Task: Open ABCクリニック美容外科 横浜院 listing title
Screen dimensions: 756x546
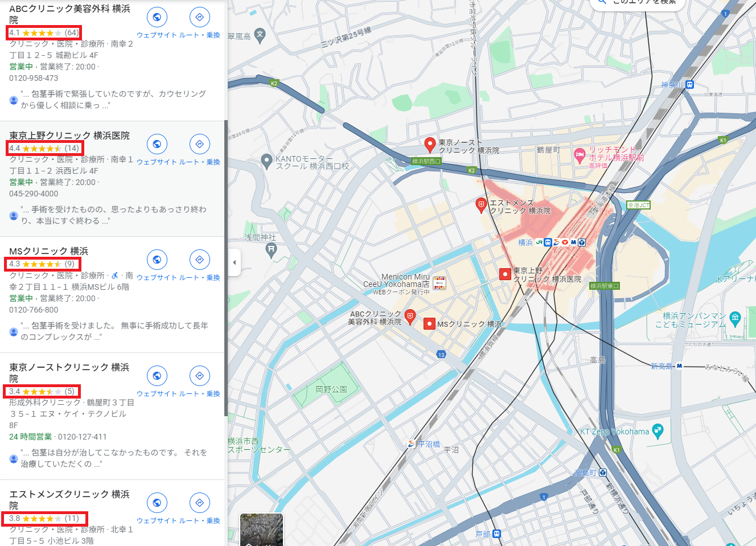Action: (x=69, y=14)
